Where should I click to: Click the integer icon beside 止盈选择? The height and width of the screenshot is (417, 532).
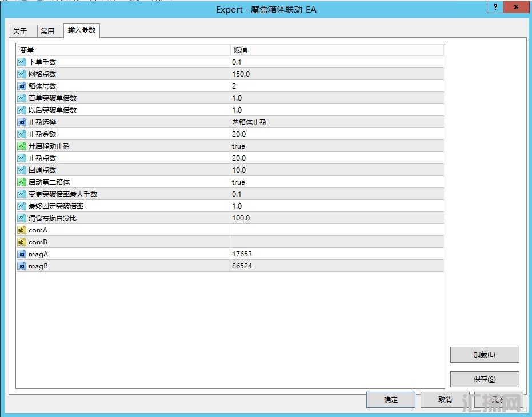(21, 122)
